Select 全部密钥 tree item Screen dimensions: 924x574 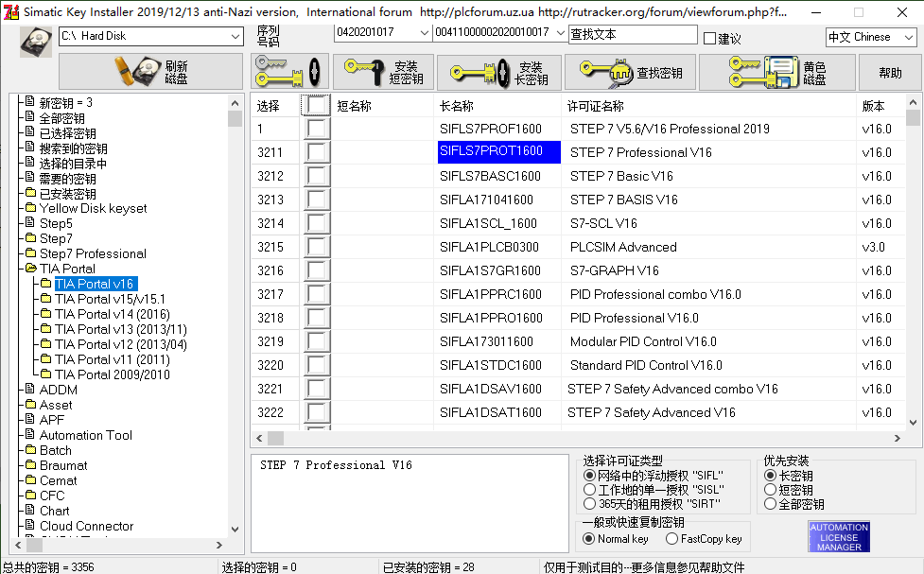tap(61, 118)
